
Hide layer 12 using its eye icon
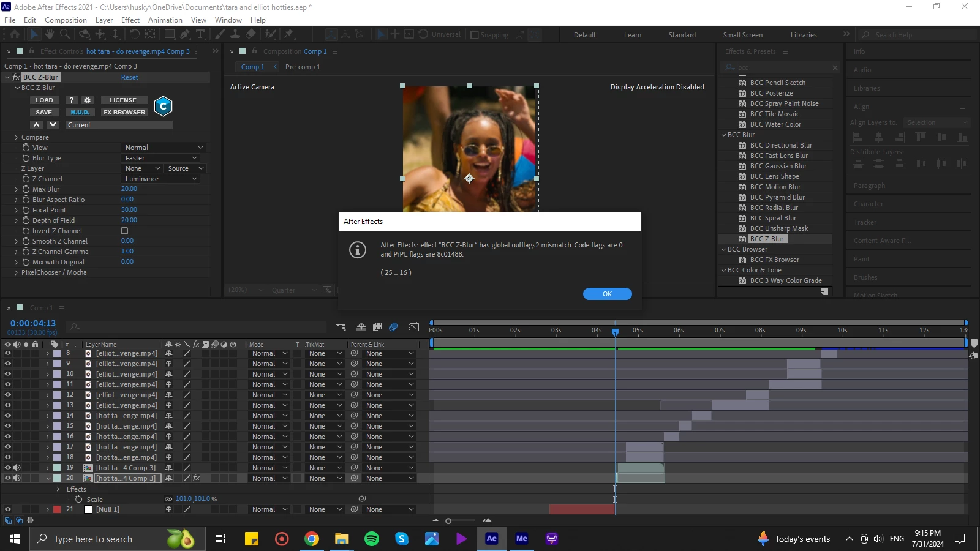(x=8, y=395)
